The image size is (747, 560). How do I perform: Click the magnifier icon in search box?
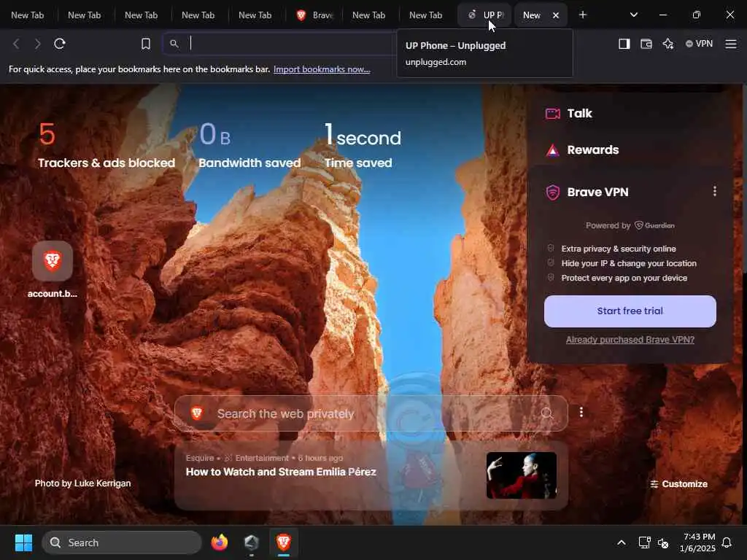[x=547, y=413]
